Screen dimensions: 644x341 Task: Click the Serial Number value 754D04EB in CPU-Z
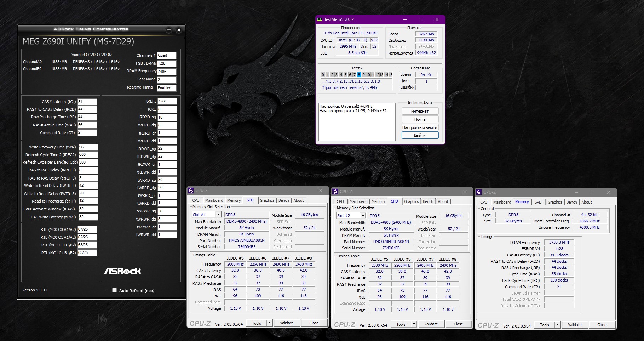(x=391, y=248)
